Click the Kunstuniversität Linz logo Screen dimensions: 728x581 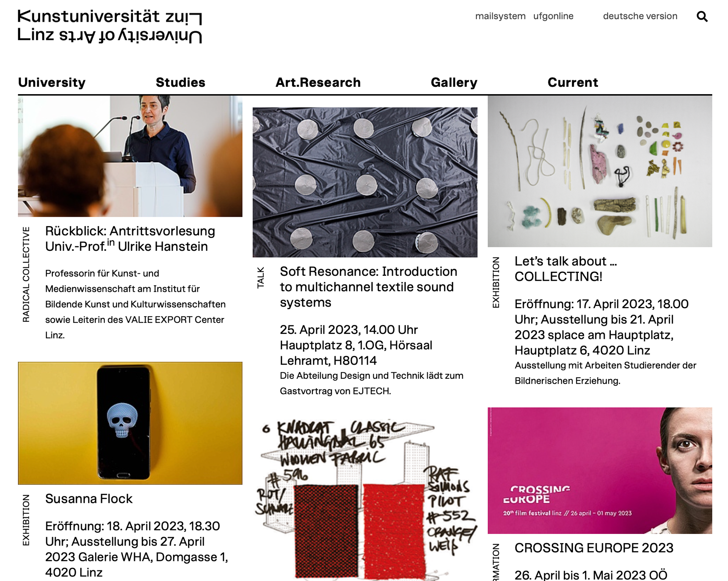coord(110,27)
